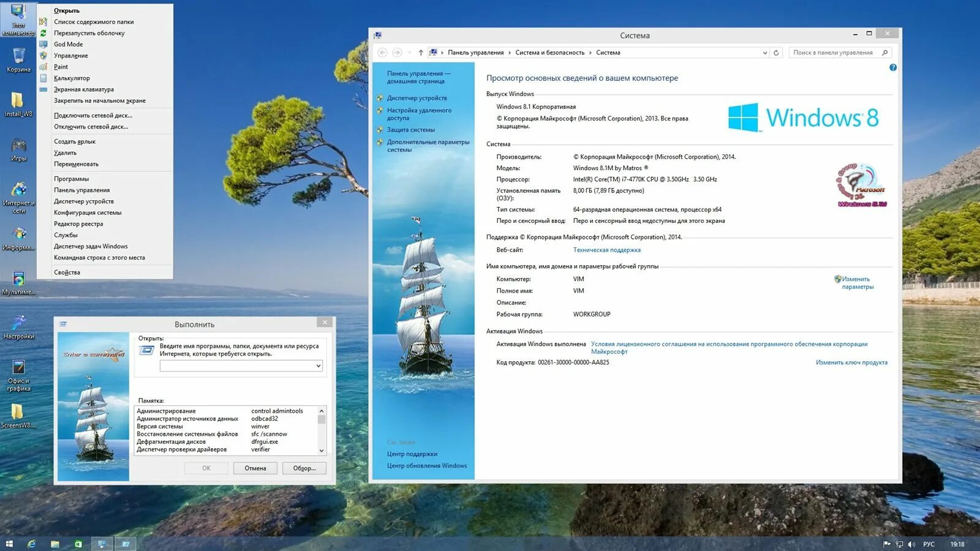Image resolution: width=980 pixels, height=551 pixels.
Task: Open the Информа... desktop icon
Action: (18, 238)
